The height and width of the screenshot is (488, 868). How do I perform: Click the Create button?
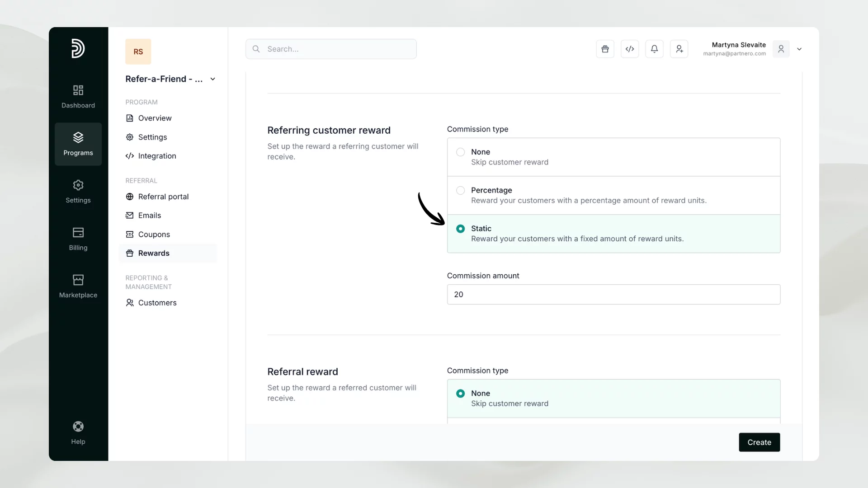click(759, 442)
